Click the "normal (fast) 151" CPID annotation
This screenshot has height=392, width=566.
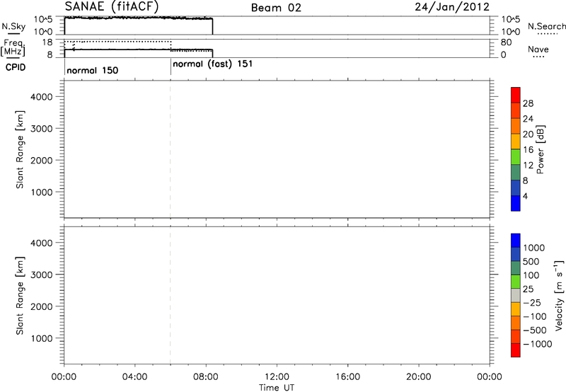click(213, 64)
